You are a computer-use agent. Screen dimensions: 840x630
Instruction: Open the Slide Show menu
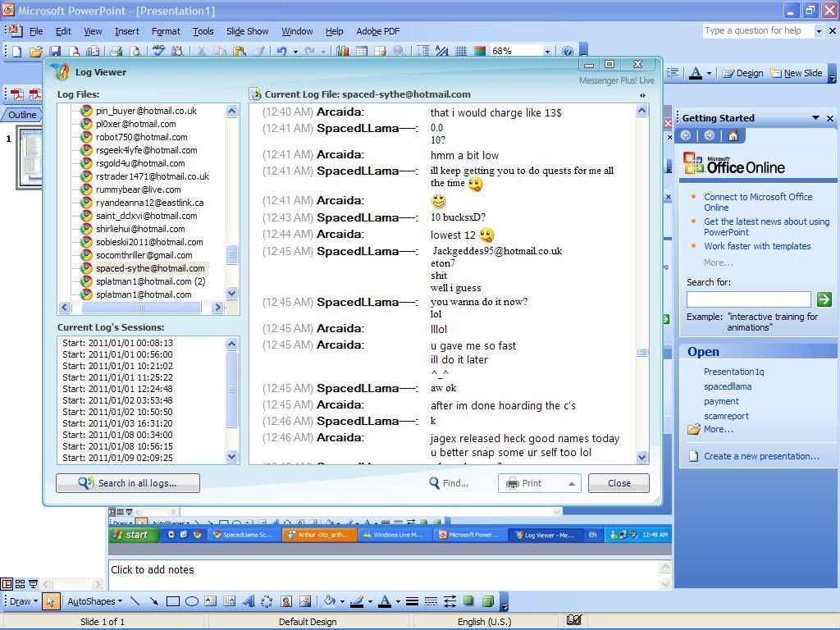[248, 31]
